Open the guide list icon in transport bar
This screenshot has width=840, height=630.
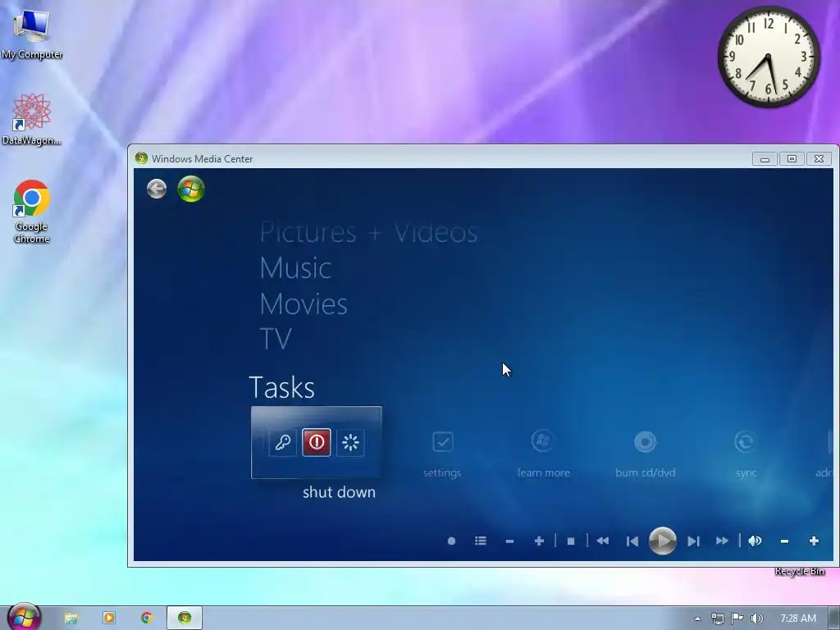(481, 541)
